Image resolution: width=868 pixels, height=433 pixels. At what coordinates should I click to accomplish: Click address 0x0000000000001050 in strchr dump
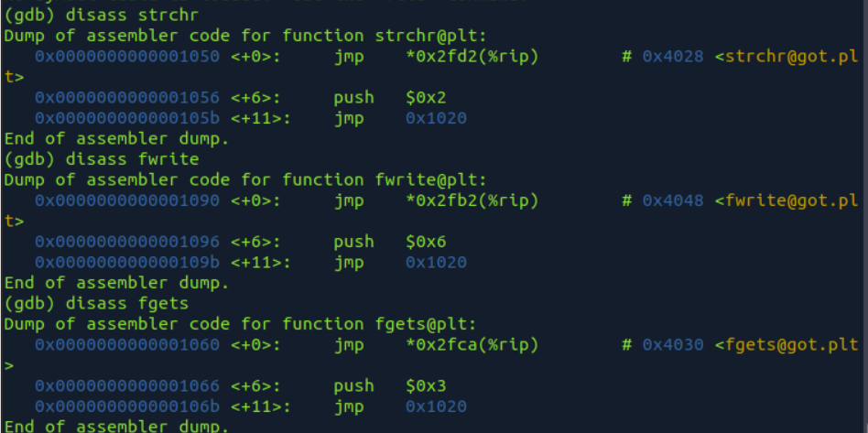127,57
